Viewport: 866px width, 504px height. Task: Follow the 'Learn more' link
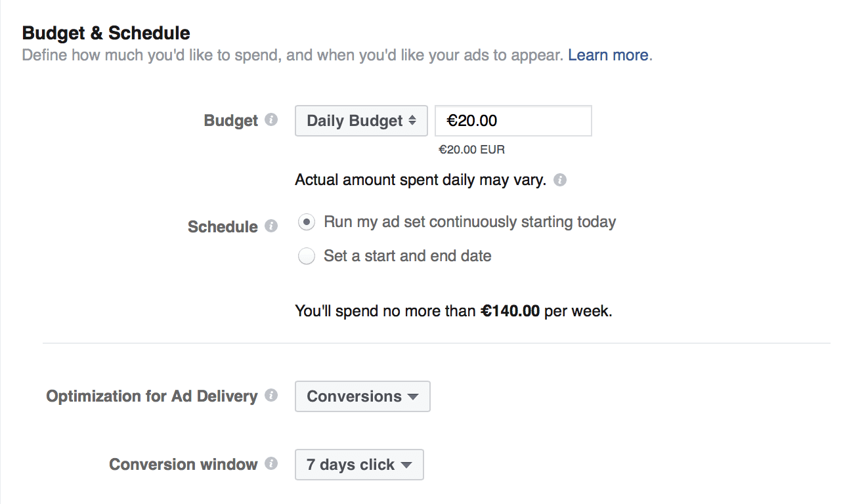pos(608,55)
